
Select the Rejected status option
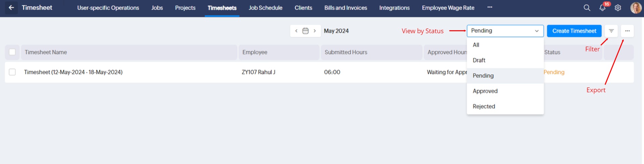[484, 106]
